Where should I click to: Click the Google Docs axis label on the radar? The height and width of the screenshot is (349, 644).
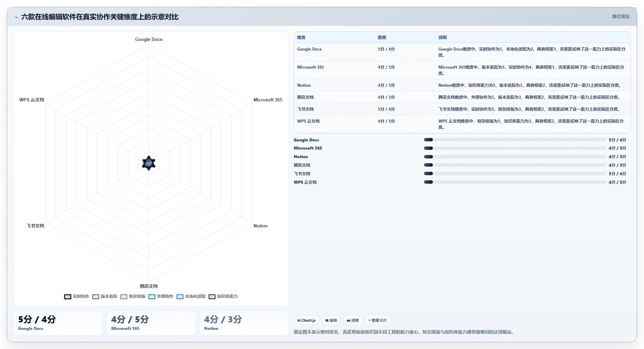coord(149,39)
